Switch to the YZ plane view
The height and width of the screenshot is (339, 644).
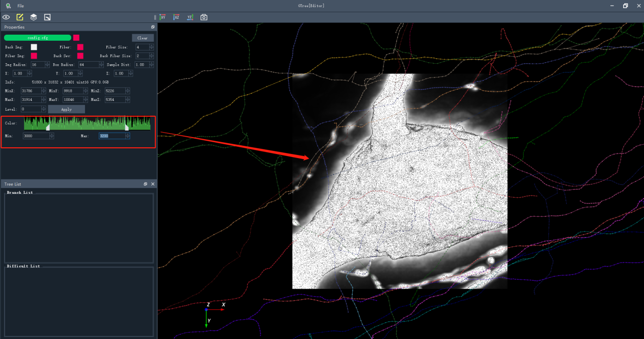coord(190,17)
